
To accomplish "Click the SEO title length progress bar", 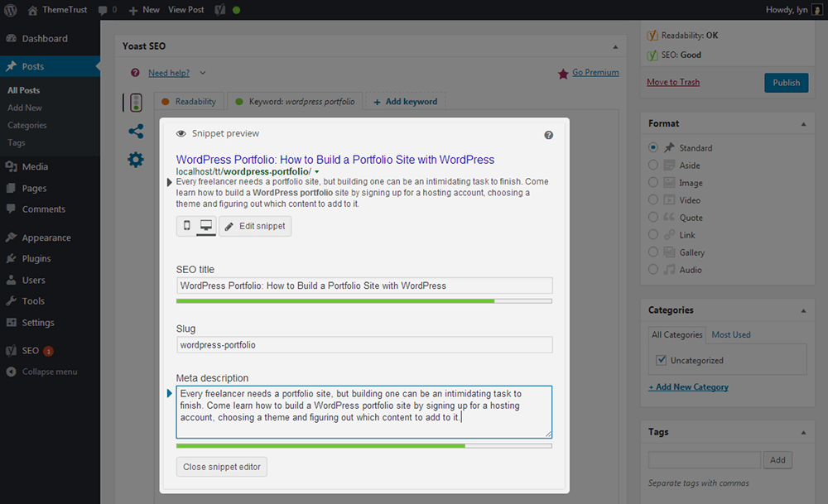I will 364,301.
